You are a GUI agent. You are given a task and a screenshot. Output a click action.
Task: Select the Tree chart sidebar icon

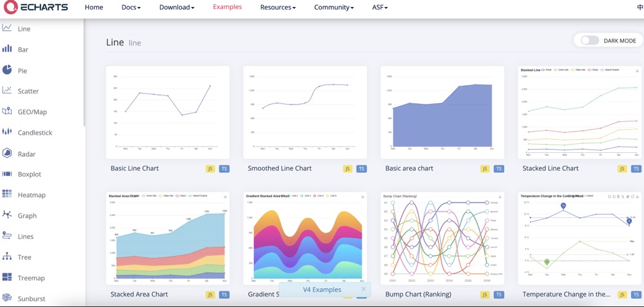tap(7, 257)
